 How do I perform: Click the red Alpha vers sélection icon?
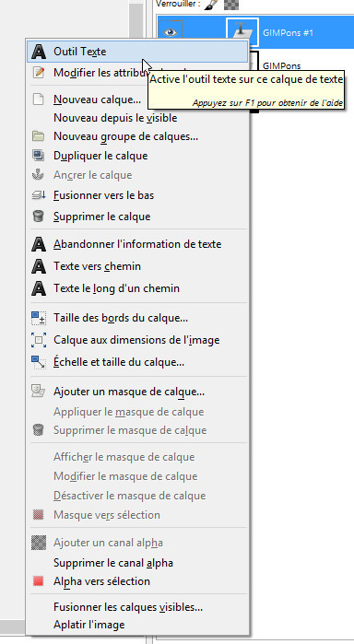point(38,581)
